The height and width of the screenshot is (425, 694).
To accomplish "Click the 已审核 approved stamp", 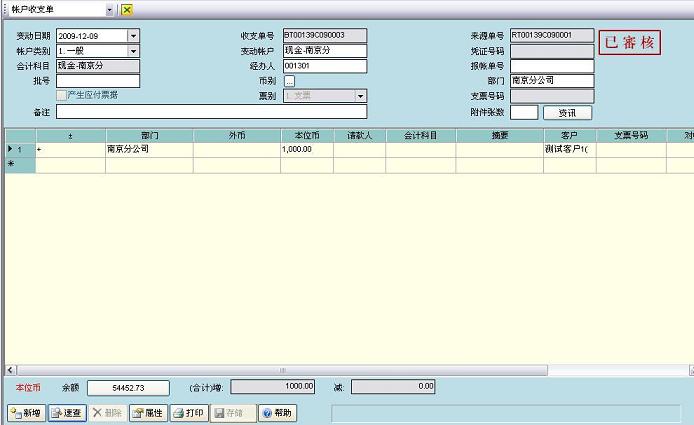I will click(x=630, y=45).
